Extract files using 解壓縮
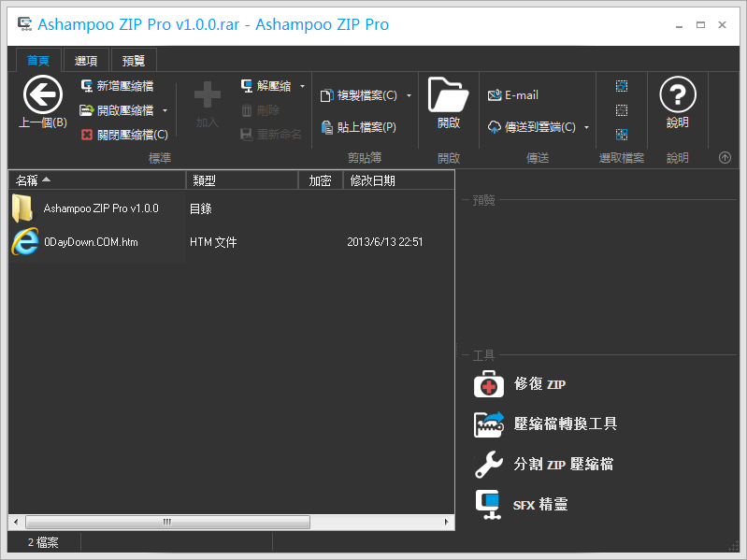747x560 pixels. pyautogui.click(x=266, y=86)
